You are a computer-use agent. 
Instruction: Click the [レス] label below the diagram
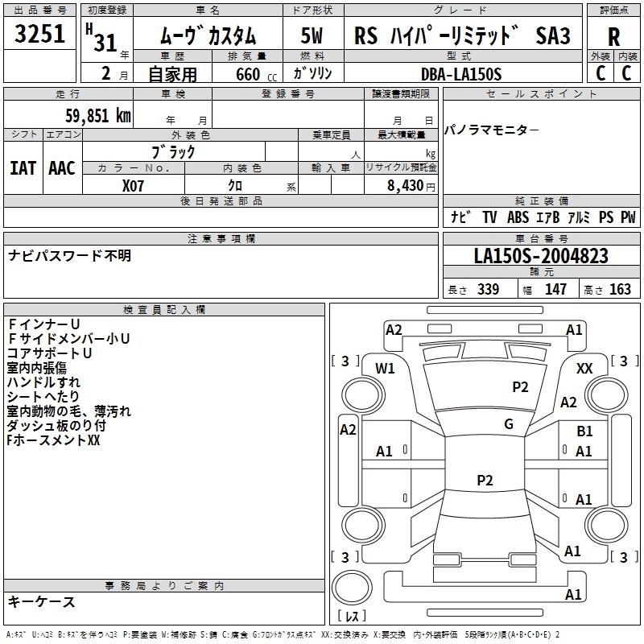(351, 617)
